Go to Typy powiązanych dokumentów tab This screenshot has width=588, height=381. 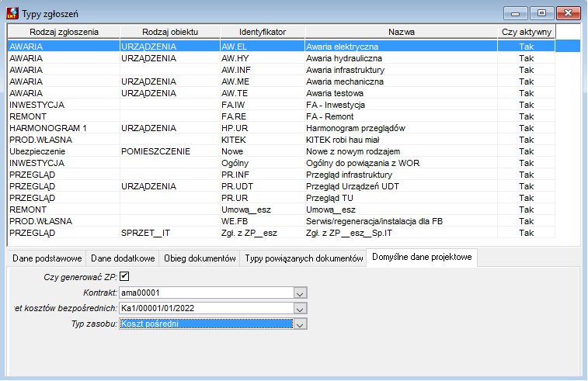304,258
